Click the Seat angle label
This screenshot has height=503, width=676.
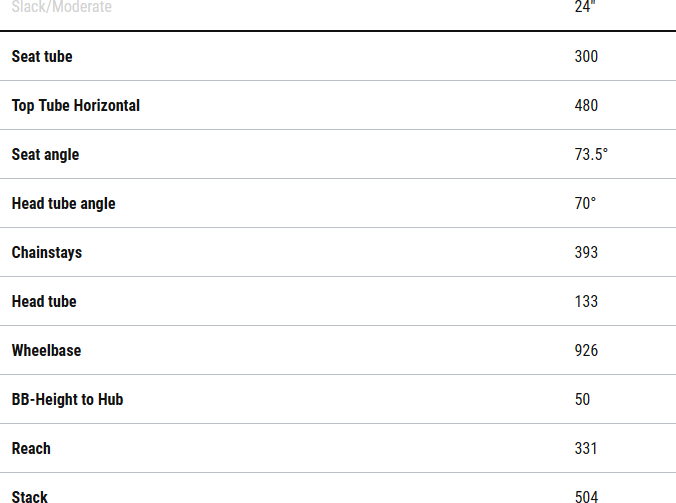(45, 155)
